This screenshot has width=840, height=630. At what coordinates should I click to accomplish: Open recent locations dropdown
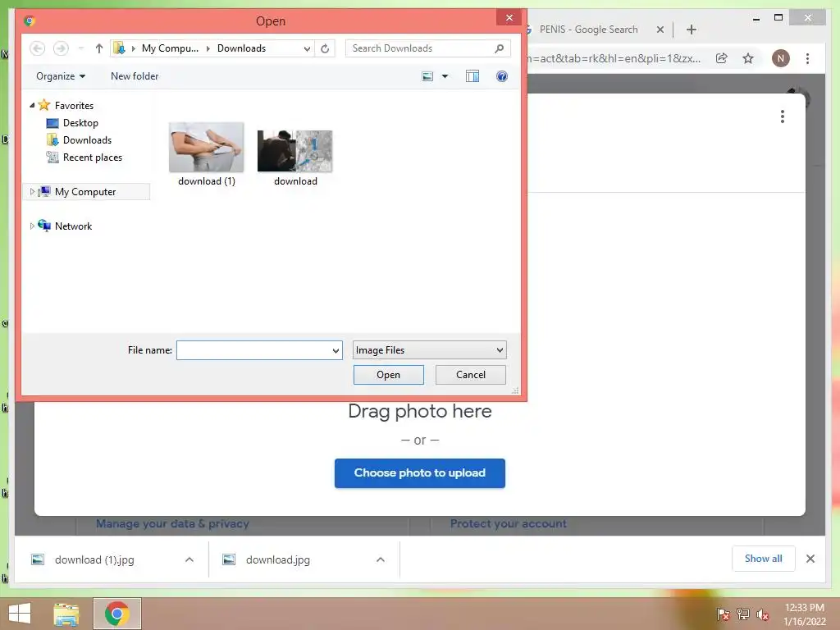[81, 48]
